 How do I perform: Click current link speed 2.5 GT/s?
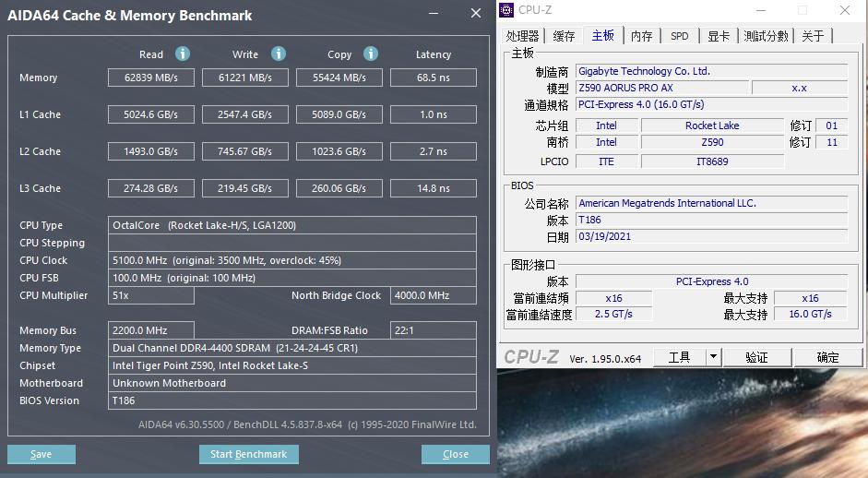613,314
